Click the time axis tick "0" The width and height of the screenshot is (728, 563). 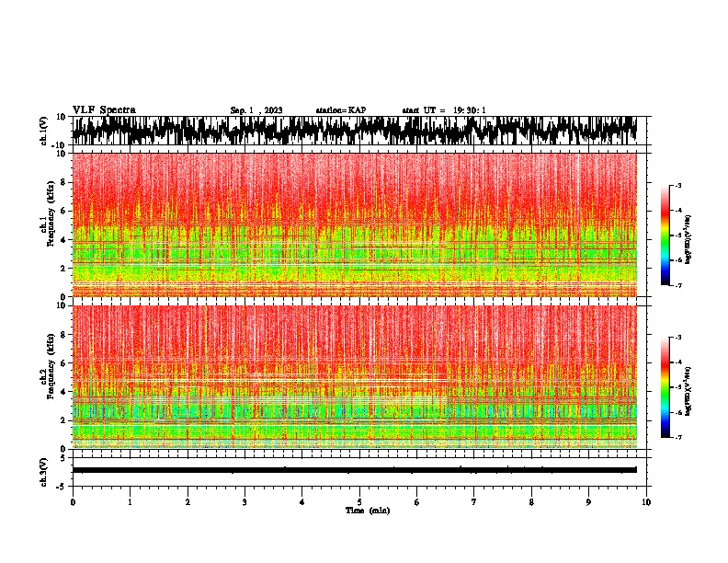coord(73,502)
